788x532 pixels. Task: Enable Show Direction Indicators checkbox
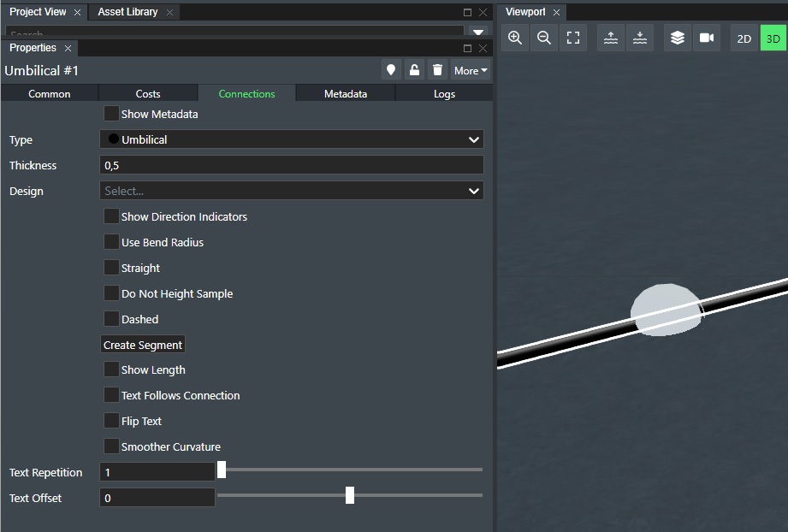click(111, 216)
